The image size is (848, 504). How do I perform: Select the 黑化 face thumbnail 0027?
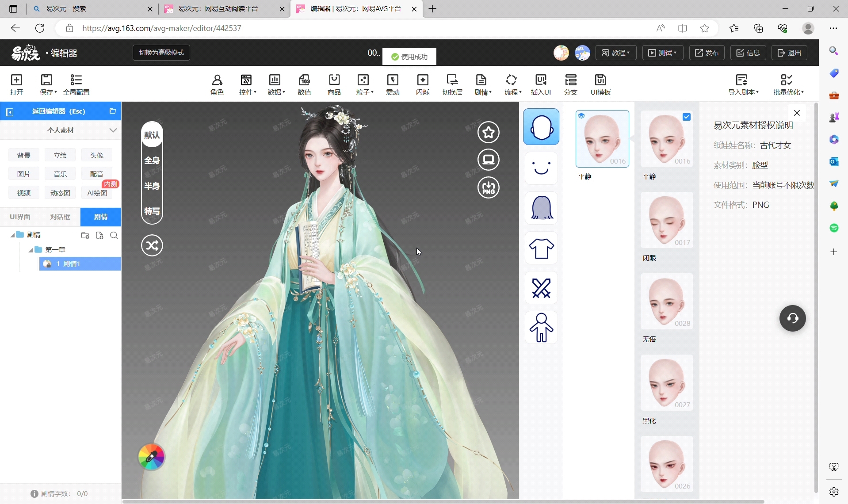tap(667, 383)
